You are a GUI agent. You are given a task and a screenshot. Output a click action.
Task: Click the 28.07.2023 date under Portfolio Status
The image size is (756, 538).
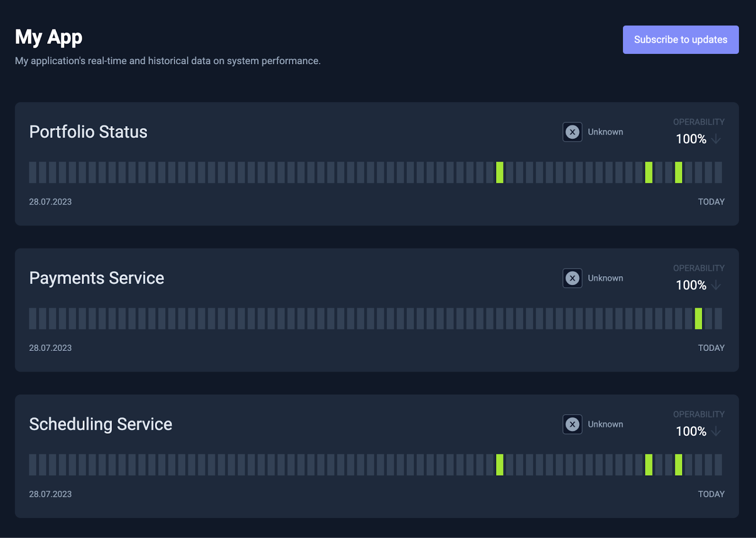[51, 202]
